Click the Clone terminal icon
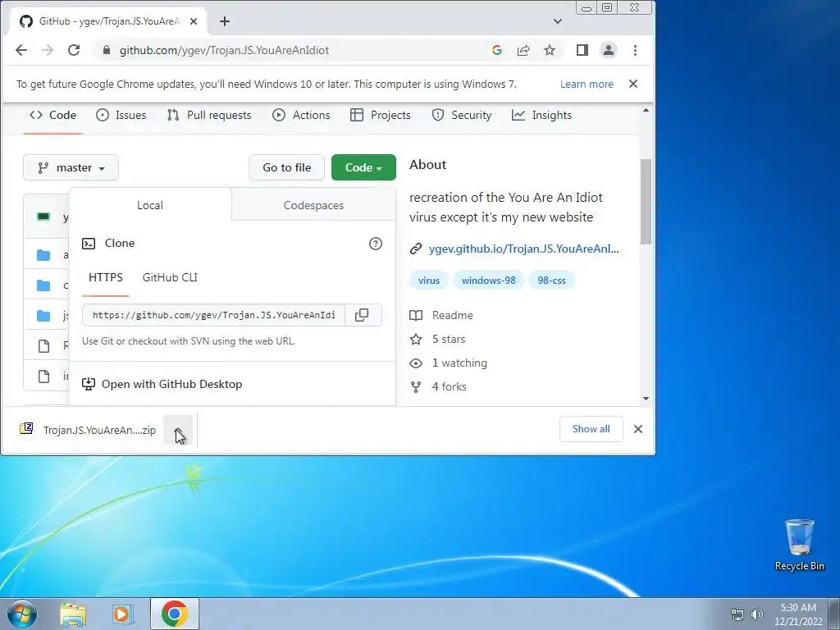The height and width of the screenshot is (630, 840). point(89,244)
